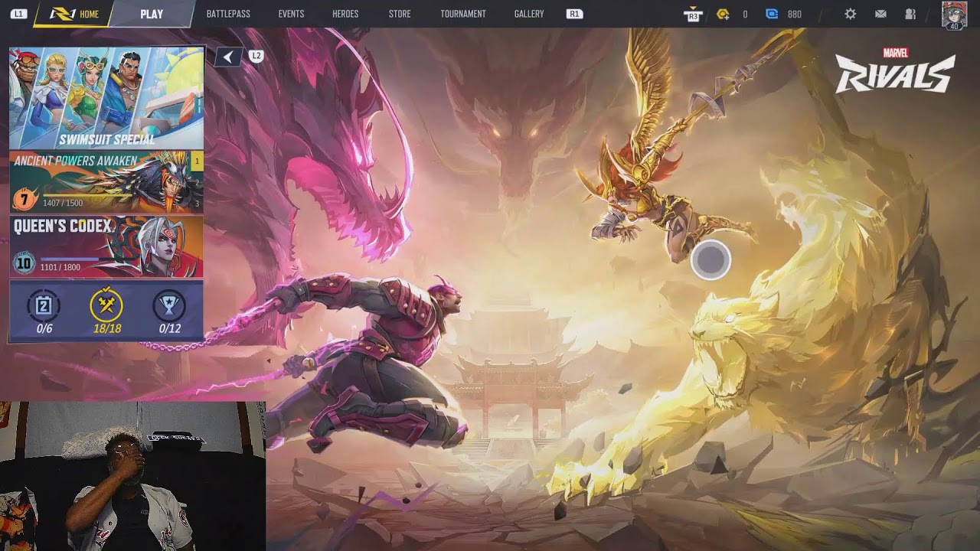980x551 pixels.
Task: Open the Gallery tab
Action: (529, 14)
